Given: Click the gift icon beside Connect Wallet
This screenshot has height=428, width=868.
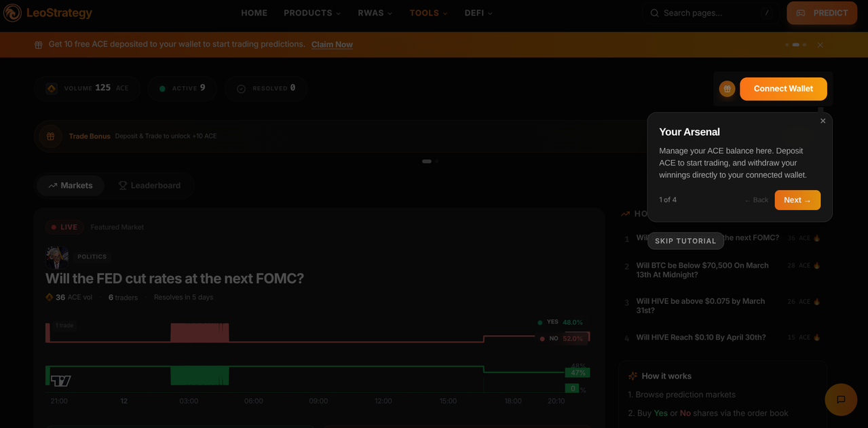Looking at the screenshot, I should [x=727, y=89].
